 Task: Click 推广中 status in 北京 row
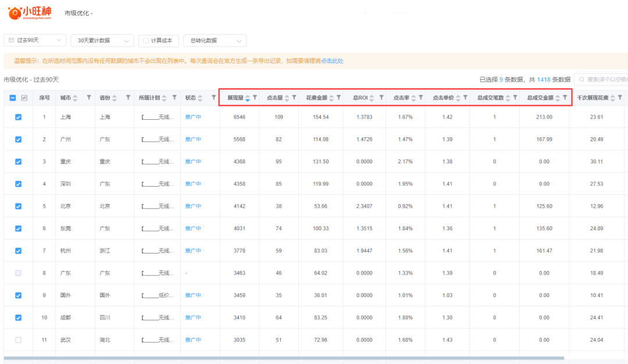(193, 206)
